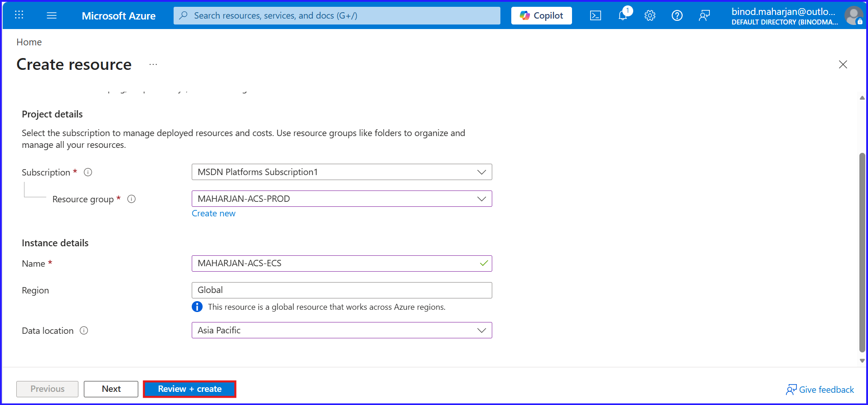Click the Region Global field

pos(342,290)
